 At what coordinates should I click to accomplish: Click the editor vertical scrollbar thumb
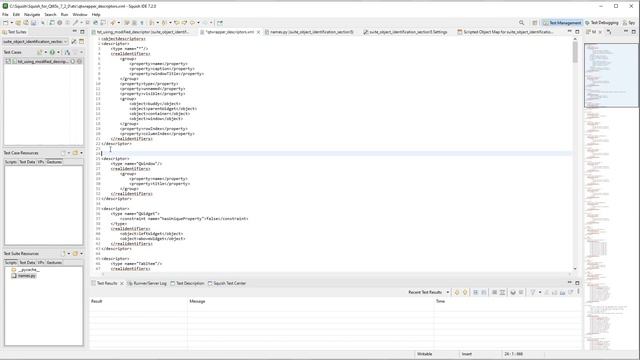(575, 52)
